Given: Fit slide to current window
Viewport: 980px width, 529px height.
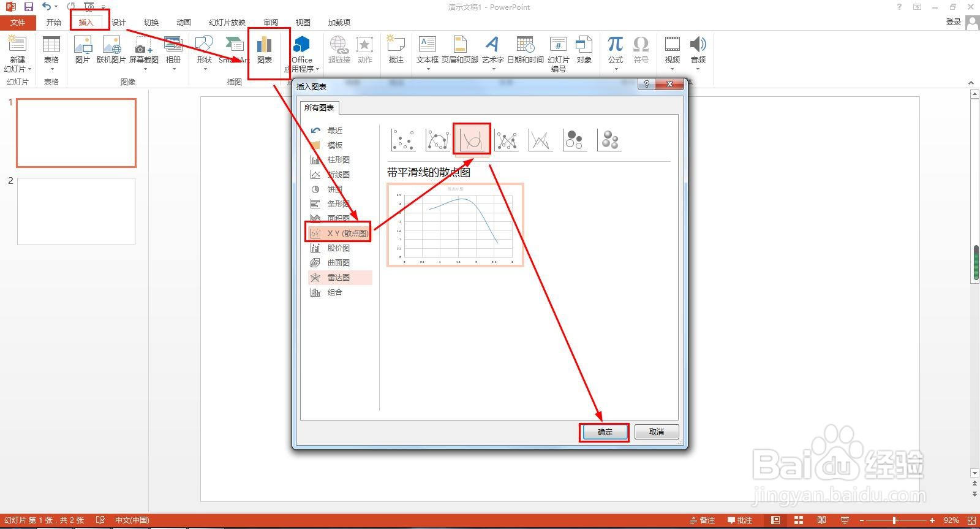Looking at the screenshot, I should [971, 520].
